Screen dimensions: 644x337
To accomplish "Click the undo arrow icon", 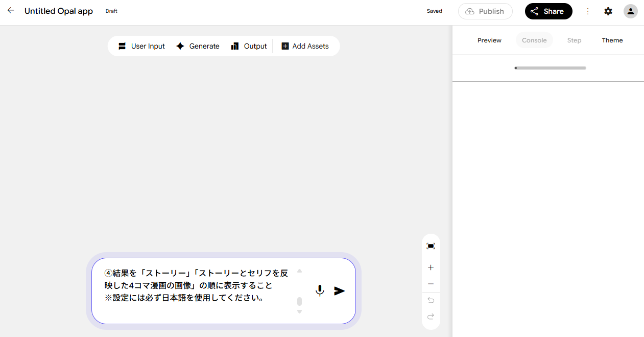I will tap(431, 300).
